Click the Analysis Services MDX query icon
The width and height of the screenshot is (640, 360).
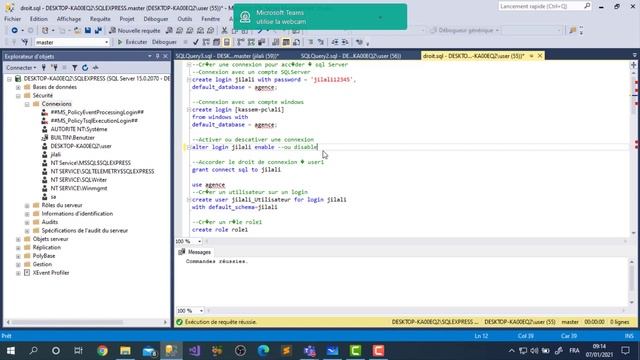180,30
